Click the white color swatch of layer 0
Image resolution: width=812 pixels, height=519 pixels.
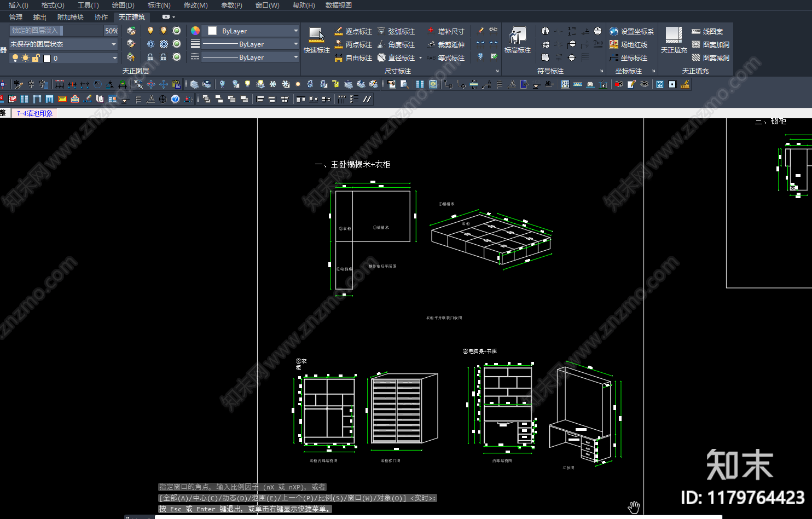click(47, 58)
